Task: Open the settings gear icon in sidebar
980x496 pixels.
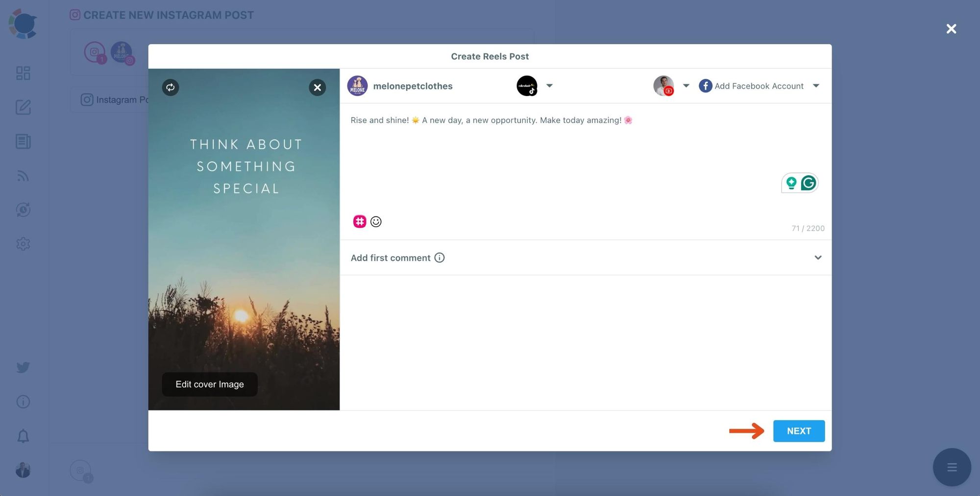Action: point(23,244)
